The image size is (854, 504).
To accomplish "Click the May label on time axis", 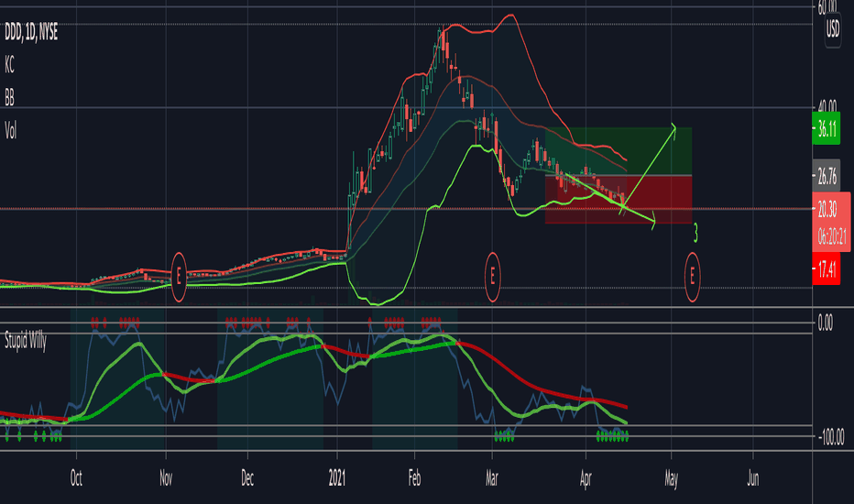I will 671,478.
